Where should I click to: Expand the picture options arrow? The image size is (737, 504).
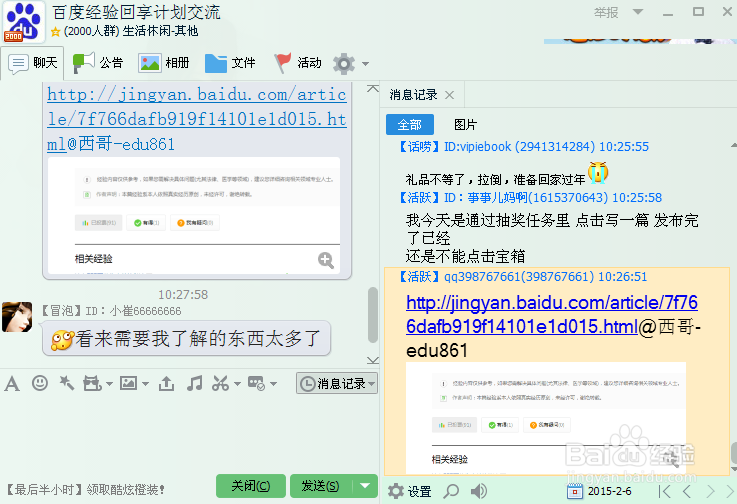[145, 384]
